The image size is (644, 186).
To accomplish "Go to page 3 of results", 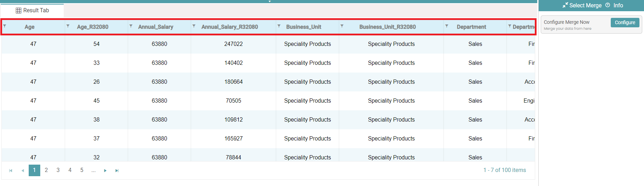I will 58,170.
